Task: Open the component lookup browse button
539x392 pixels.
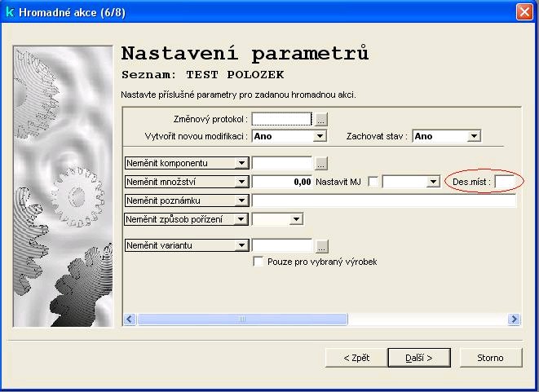Action: [321, 164]
